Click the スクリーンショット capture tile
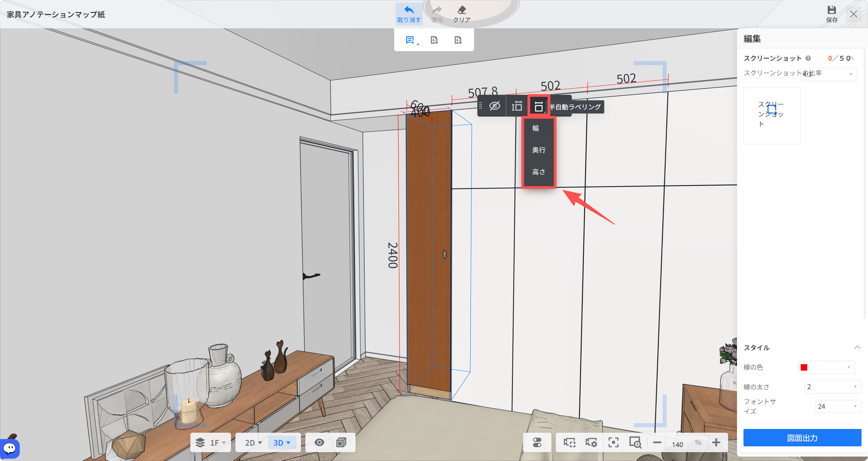The image size is (868, 461). (x=772, y=116)
